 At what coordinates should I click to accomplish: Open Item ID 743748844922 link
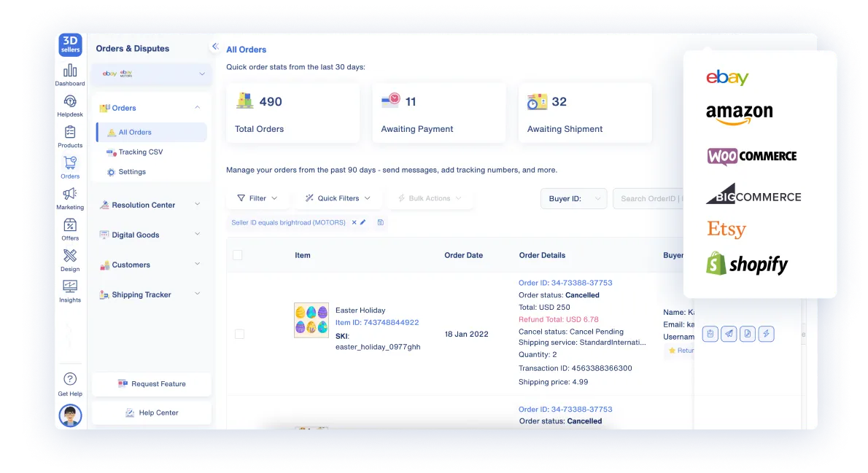point(377,323)
